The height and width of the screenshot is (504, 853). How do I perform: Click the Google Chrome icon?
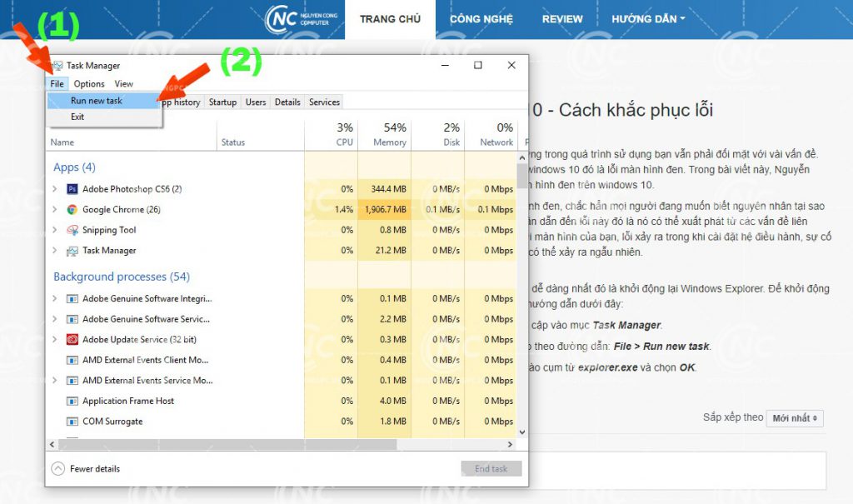pyautogui.click(x=72, y=210)
